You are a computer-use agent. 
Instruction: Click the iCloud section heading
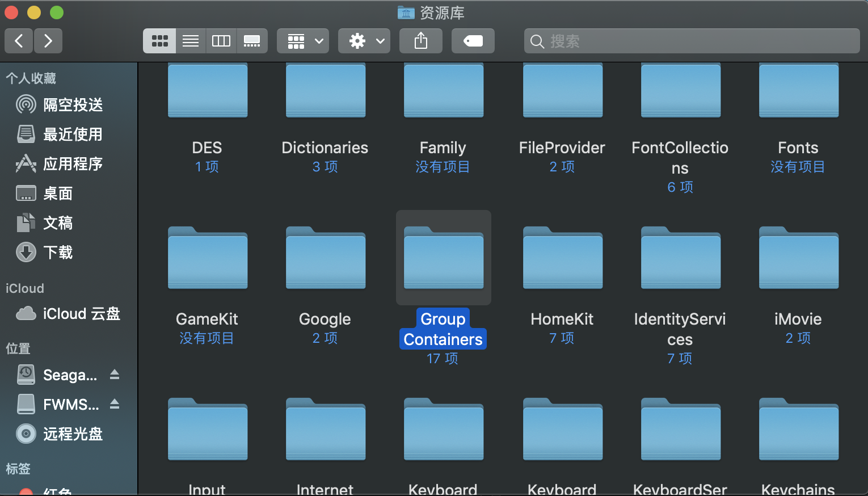click(25, 288)
